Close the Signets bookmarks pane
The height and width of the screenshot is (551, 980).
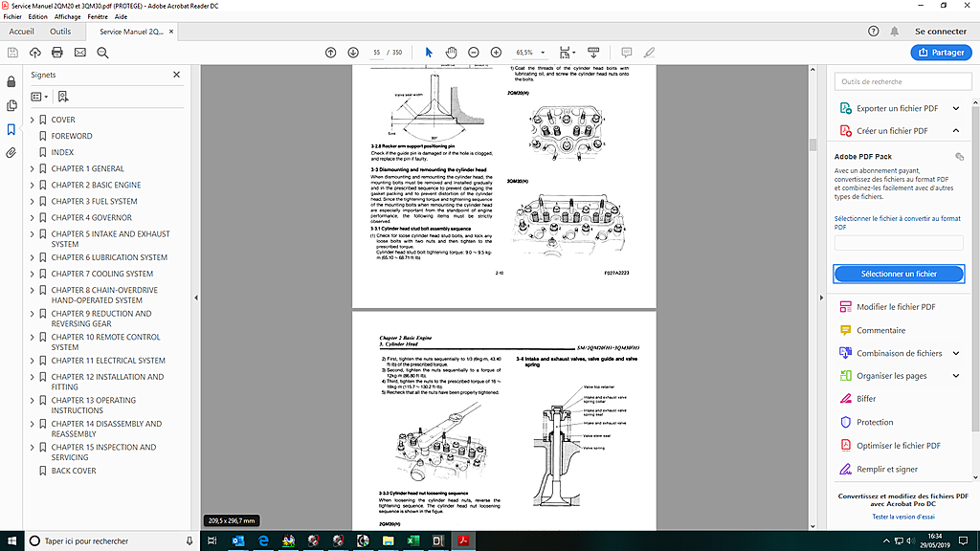(177, 75)
